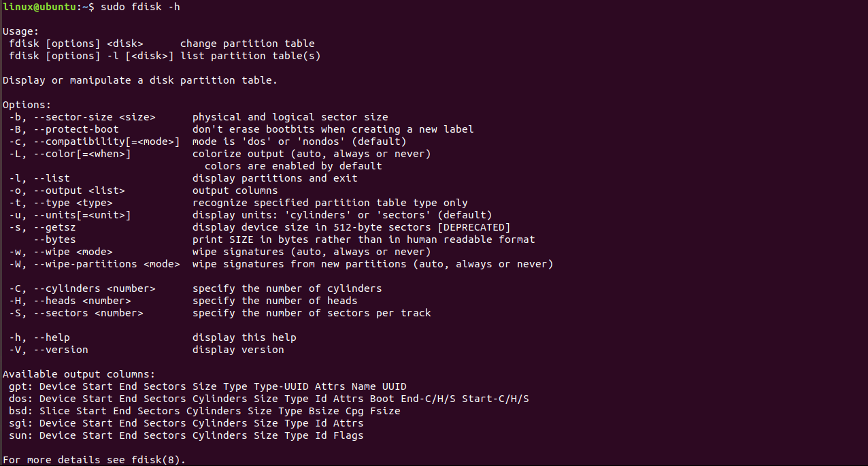
Task: Place cursor on the --list option
Action: [52, 178]
